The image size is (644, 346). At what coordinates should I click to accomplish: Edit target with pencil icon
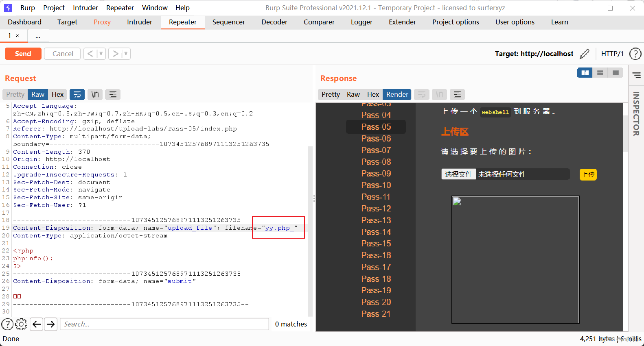click(585, 54)
